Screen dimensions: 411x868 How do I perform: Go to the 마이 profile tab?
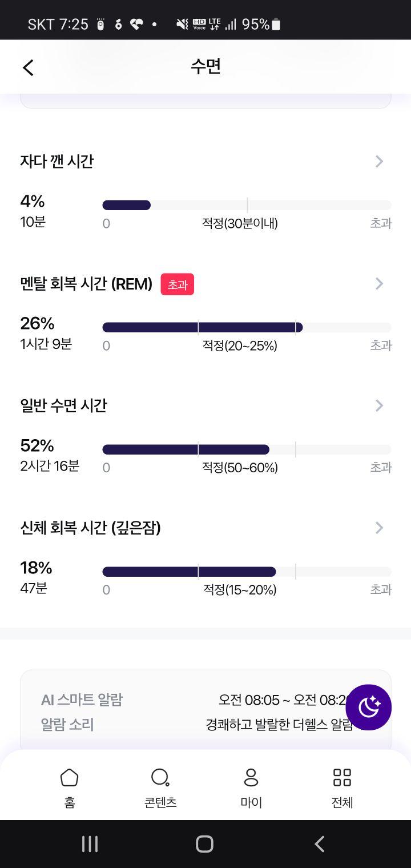coord(251,788)
